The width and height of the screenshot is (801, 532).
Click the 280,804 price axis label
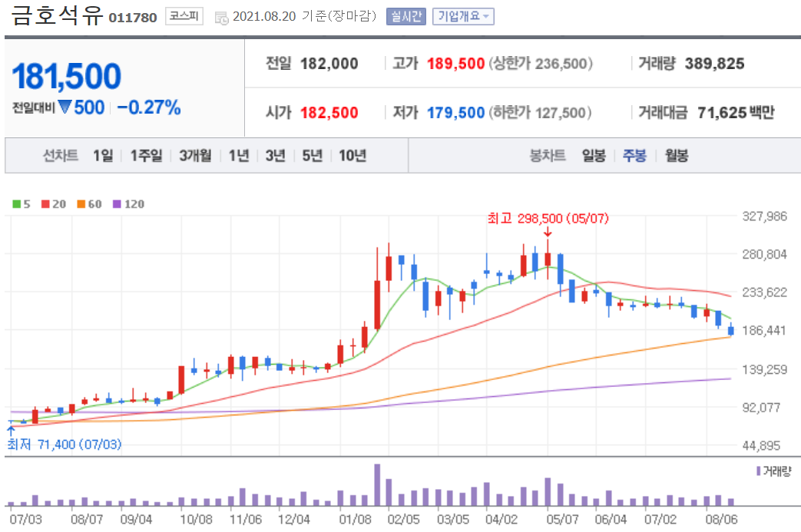coord(765,254)
